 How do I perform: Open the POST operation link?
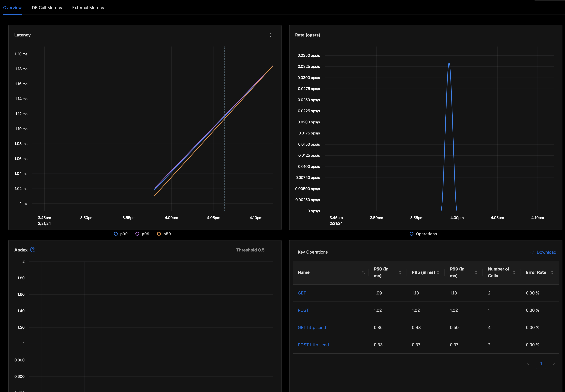click(303, 310)
